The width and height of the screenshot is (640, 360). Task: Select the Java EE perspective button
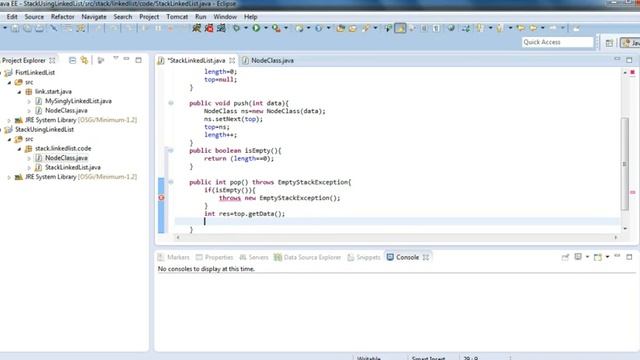click(x=630, y=43)
